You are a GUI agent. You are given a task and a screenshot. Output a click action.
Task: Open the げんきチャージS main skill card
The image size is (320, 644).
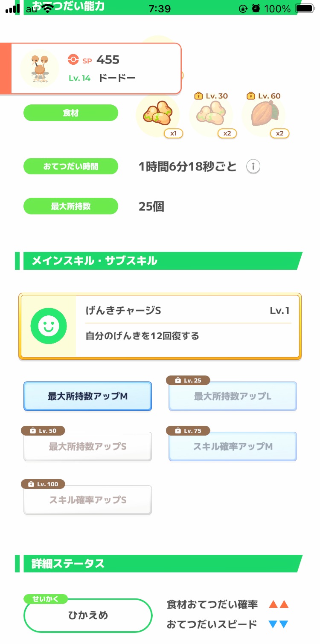coord(188,326)
